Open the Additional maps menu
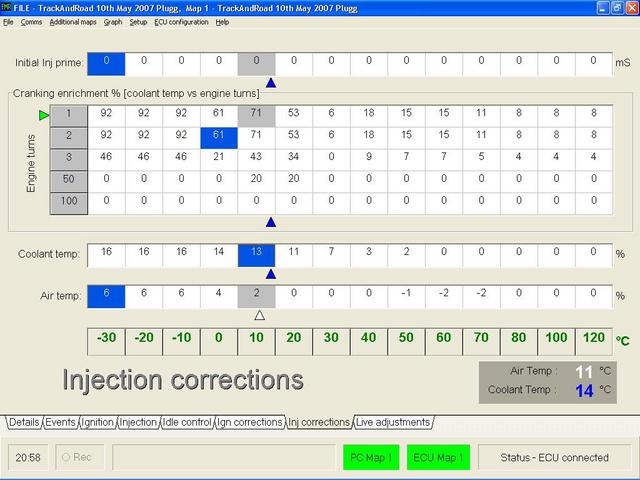The height and width of the screenshot is (480, 640). (x=73, y=22)
